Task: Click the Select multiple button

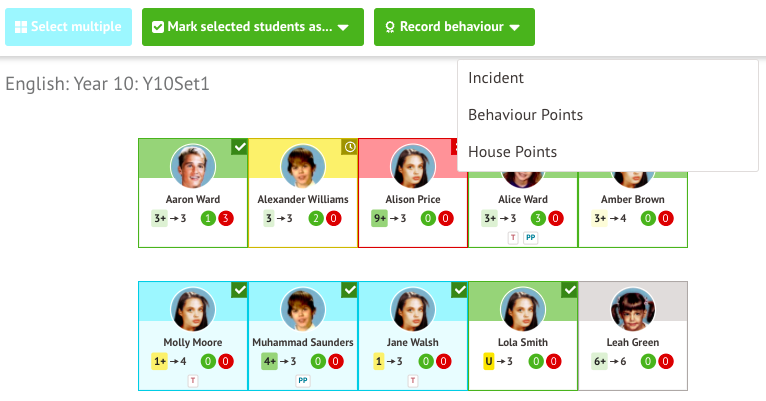Action: pyautogui.click(x=69, y=27)
